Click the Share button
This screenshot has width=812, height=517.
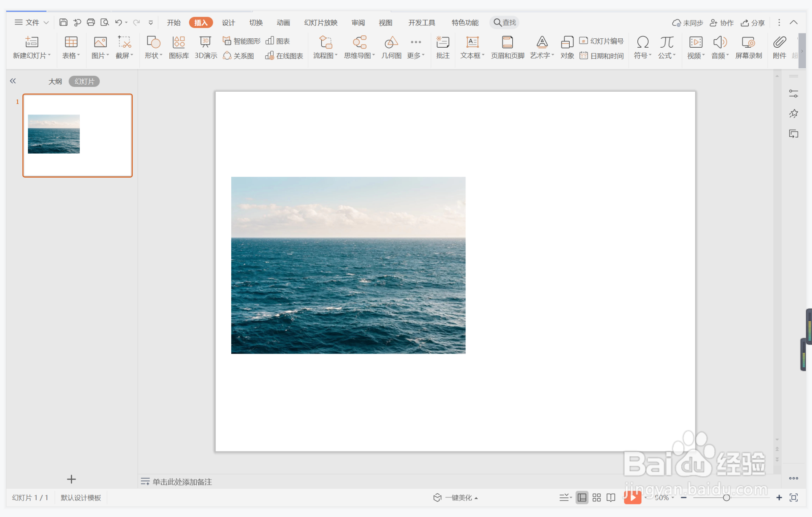point(753,23)
